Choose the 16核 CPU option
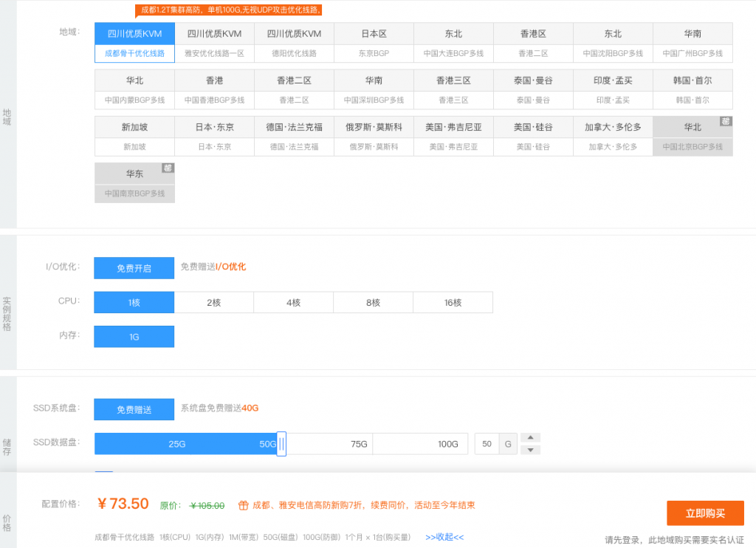Viewport: 756px width, 548px height. pyautogui.click(x=453, y=303)
